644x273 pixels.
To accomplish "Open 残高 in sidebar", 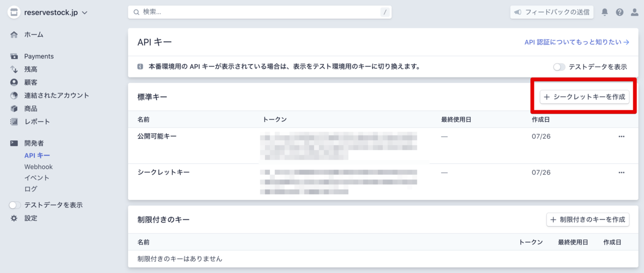I will 31,69.
